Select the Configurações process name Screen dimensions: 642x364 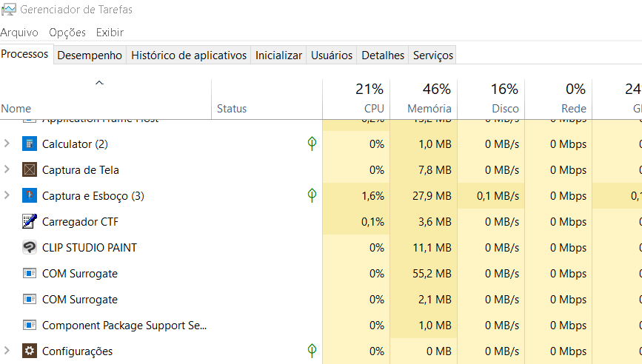point(78,351)
